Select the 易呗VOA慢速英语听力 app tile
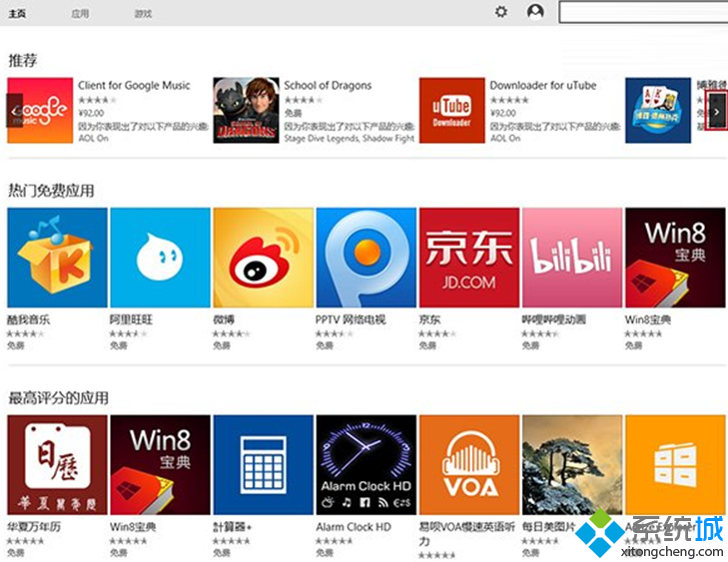Viewport: 728px width, 562px height. [x=468, y=465]
